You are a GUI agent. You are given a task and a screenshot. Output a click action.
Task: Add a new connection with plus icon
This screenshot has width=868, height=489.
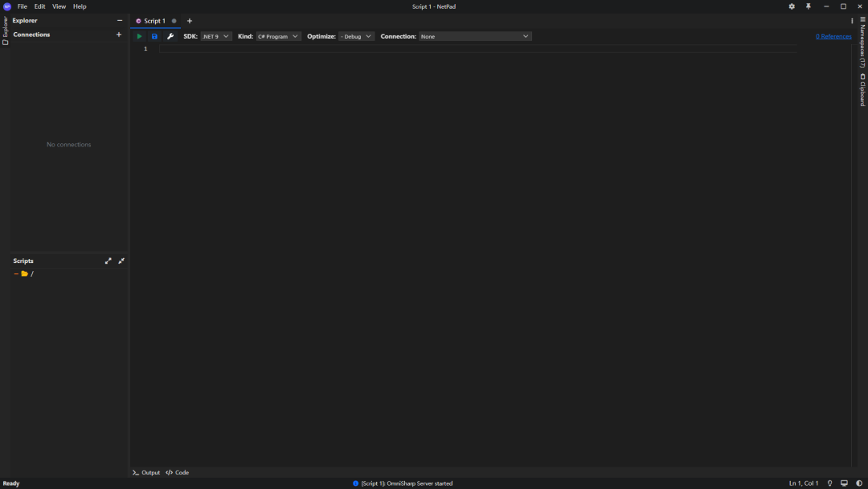click(118, 35)
